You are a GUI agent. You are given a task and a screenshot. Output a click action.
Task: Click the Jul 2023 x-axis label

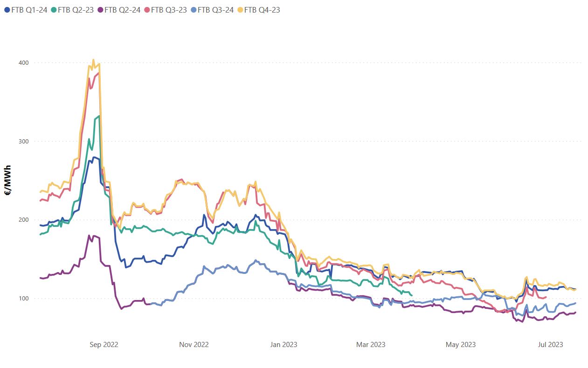550,345
